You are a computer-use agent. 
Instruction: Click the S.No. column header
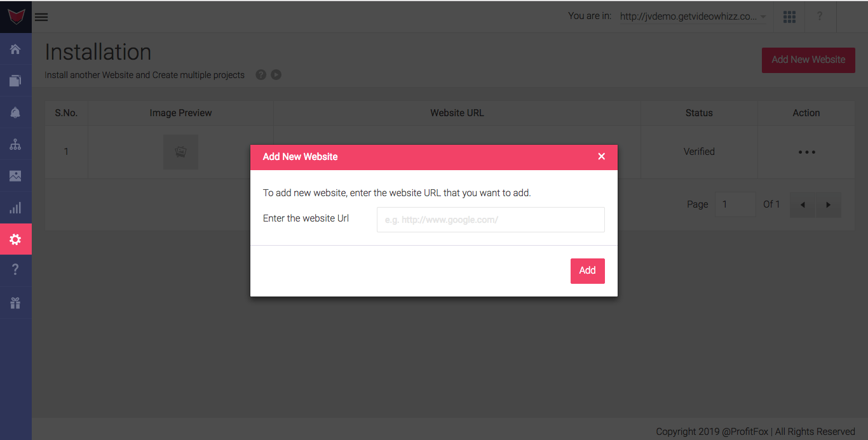(x=66, y=113)
